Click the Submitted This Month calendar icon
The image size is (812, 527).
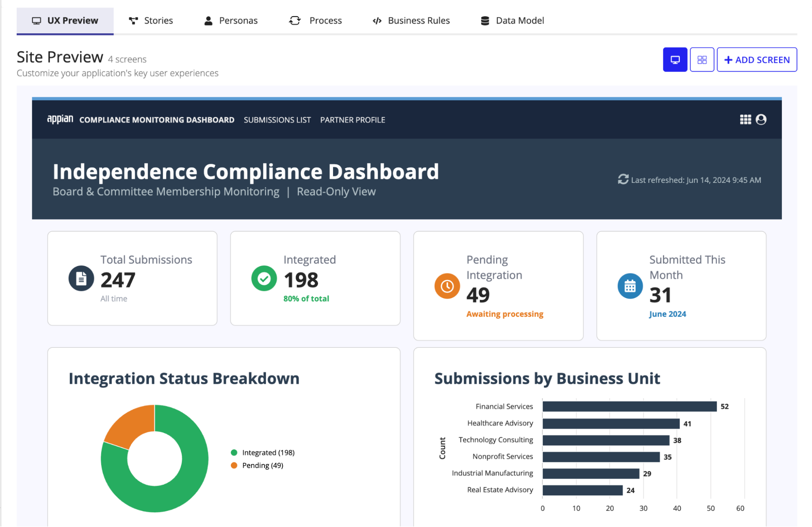click(x=630, y=286)
